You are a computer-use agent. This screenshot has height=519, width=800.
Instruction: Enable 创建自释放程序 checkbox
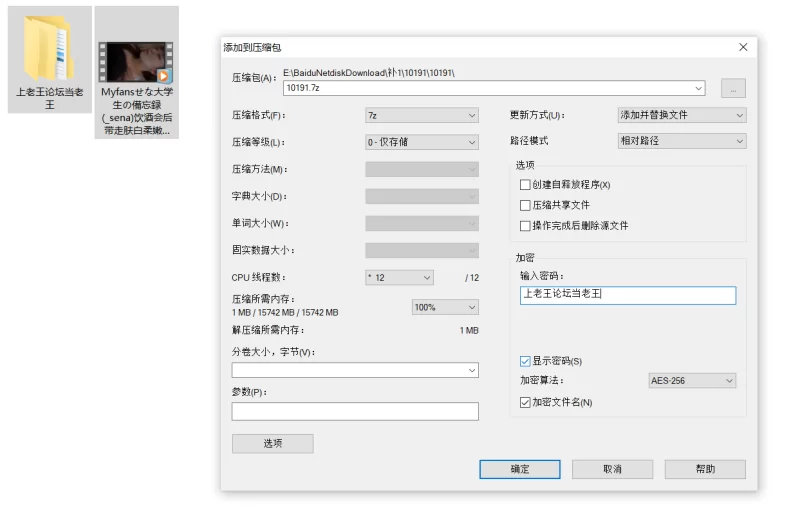(525, 185)
